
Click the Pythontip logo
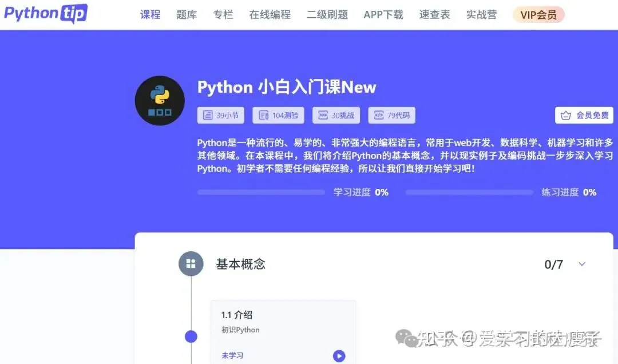click(x=46, y=14)
